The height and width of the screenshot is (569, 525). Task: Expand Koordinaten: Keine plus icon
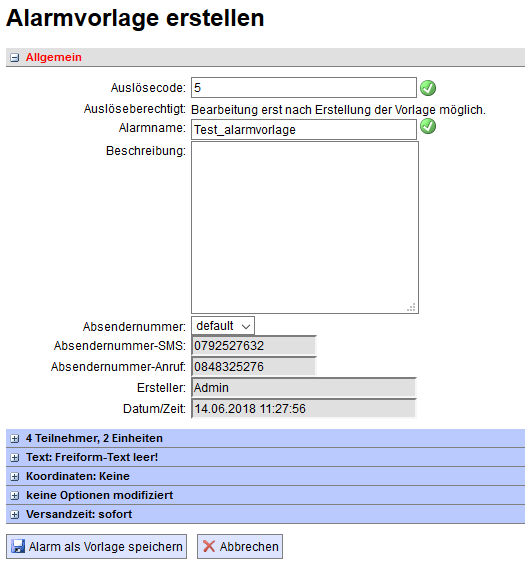coord(15,476)
